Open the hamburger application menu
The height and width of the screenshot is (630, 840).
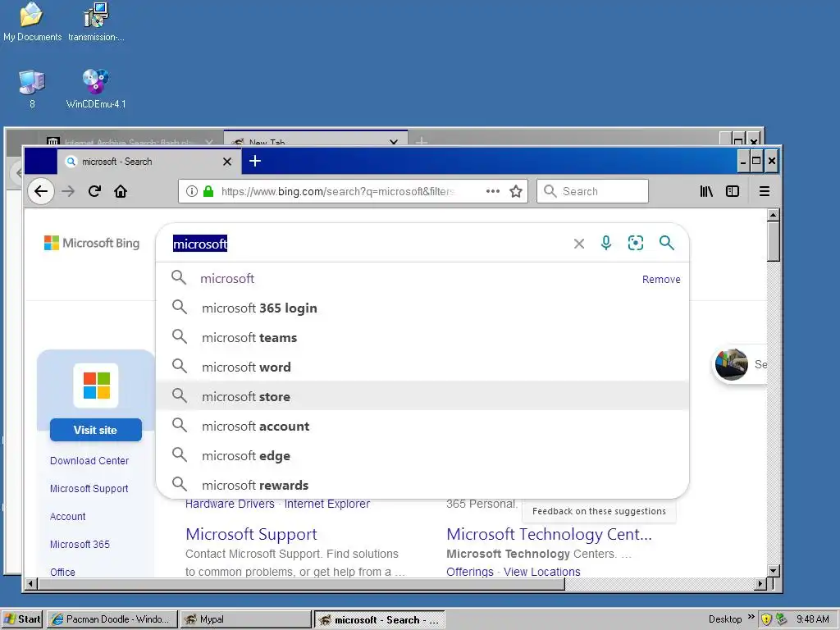tap(765, 191)
